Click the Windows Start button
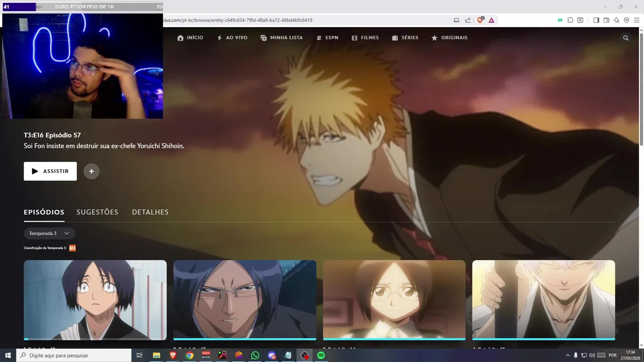 point(8,355)
